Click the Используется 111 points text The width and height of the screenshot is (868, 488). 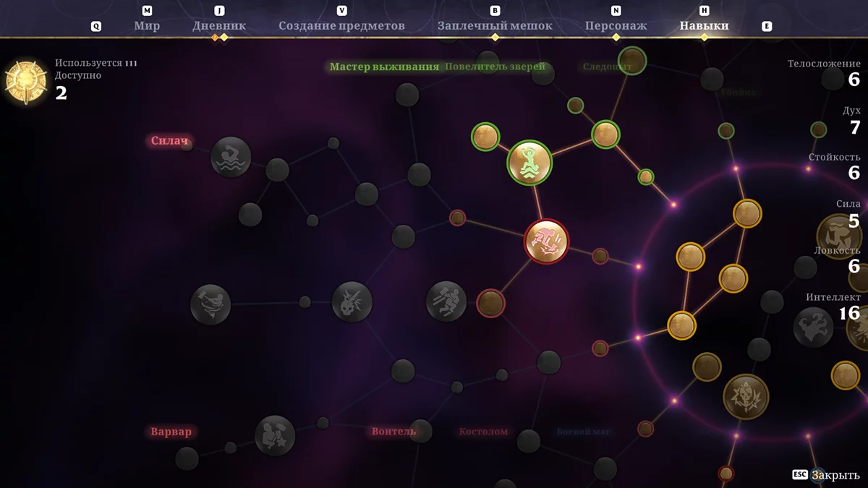pyautogui.click(x=95, y=63)
